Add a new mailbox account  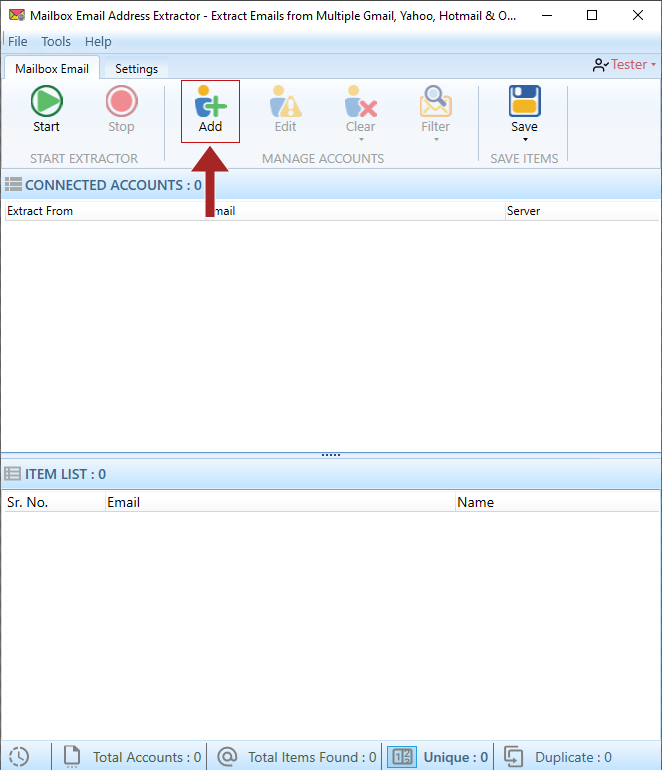point(210,111)
